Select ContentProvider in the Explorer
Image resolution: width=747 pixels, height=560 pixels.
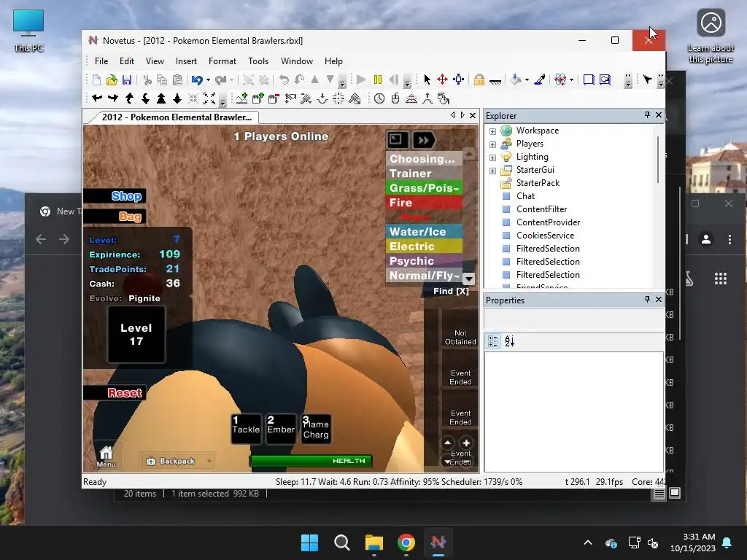coord(548,222)
